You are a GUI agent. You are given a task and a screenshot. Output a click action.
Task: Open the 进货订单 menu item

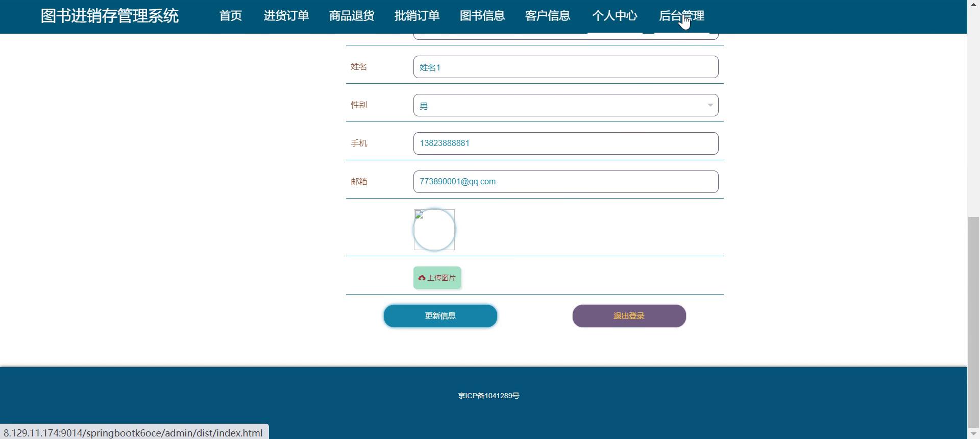(x=286, y=16)
